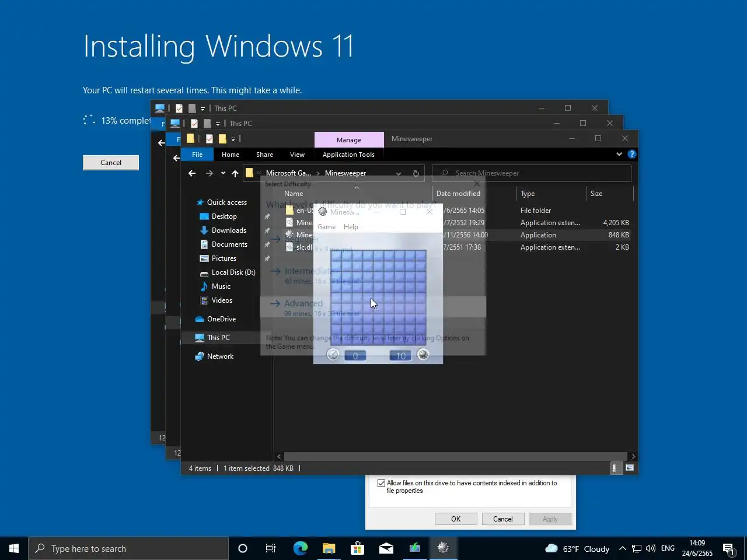
Task: Click the taskbar search box
Action: pos(128,548)
